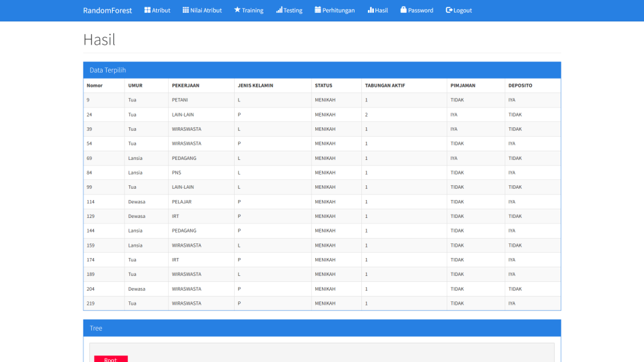The image size is (644, 362).
Task: Click the PEKERJAAN column header
Action: click(185, 85)
